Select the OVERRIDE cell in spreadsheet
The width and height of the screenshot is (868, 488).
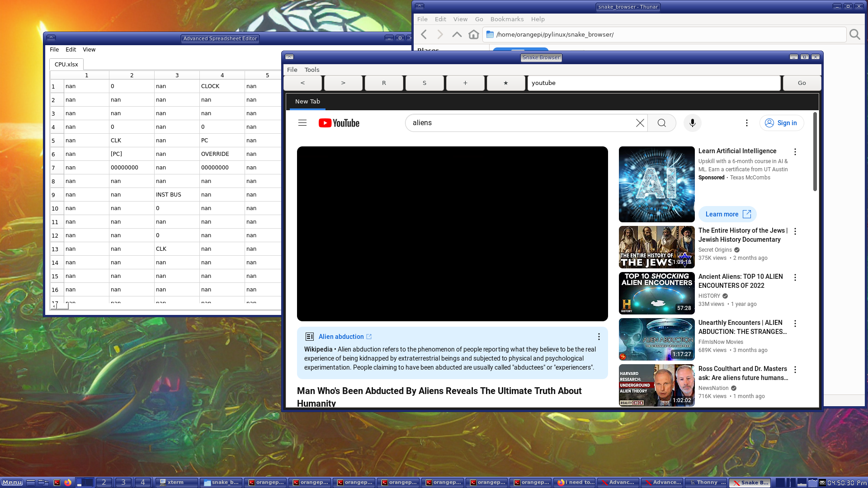pyautogui.click(x=222, y=154)
